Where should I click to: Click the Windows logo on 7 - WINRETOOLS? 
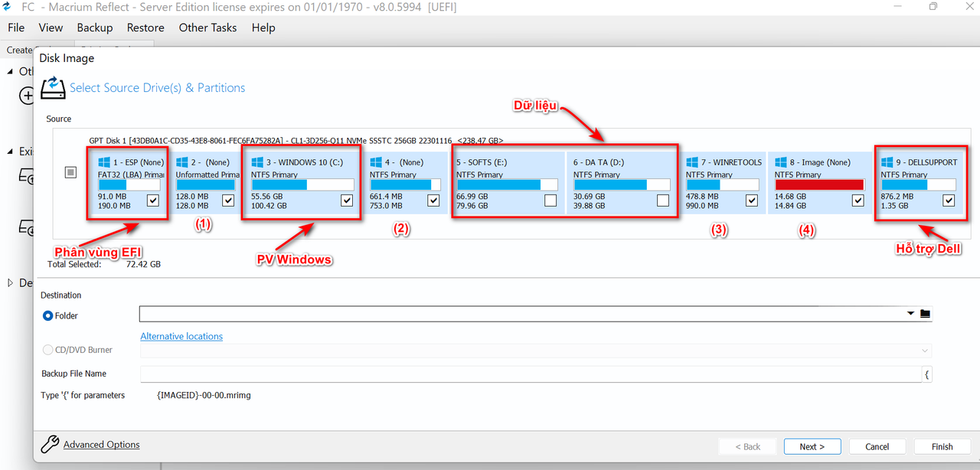click(x=692, y=162)
